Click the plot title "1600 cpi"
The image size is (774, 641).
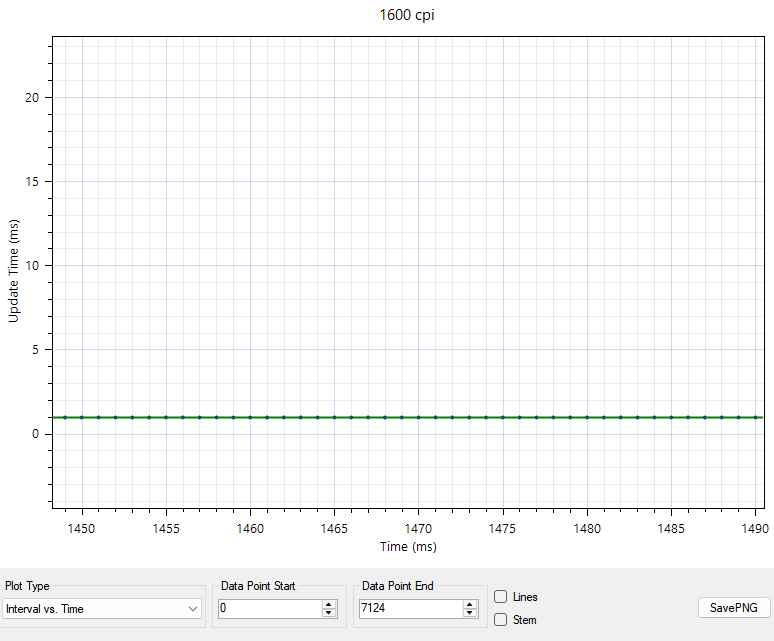coord(407,17)
